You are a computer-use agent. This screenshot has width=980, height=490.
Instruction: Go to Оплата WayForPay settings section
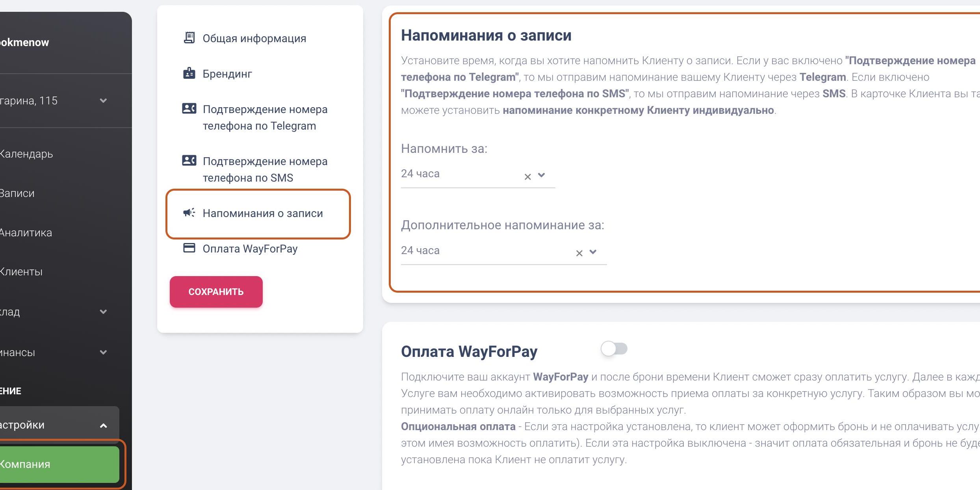250,249
